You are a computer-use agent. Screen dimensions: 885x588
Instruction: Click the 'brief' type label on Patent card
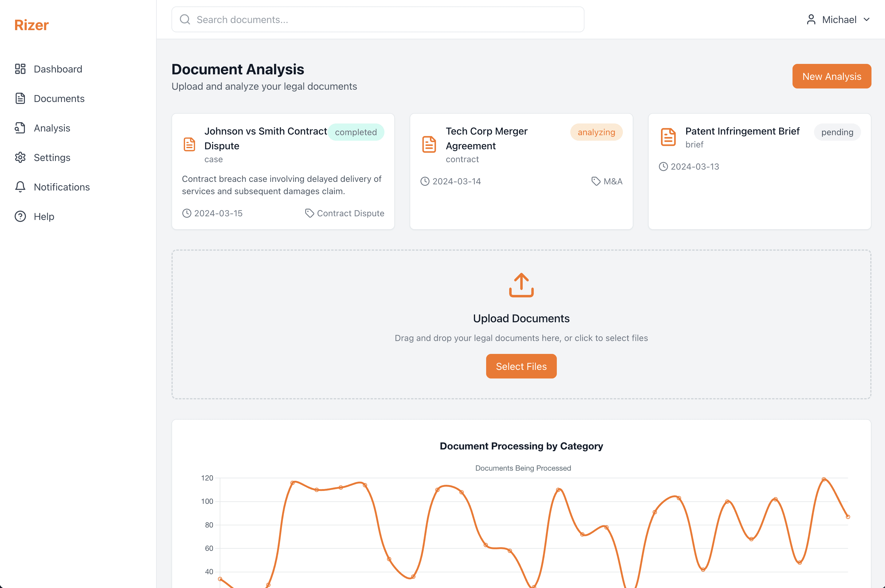click(694, 144)
